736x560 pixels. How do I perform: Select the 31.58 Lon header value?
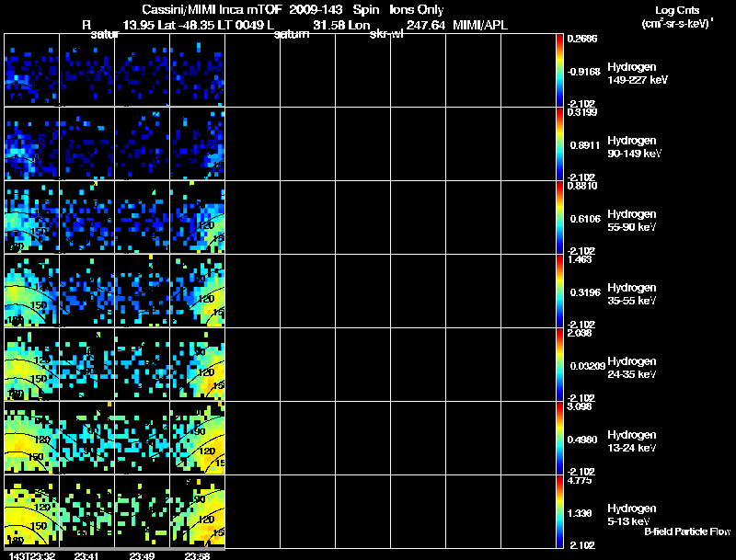341,25
